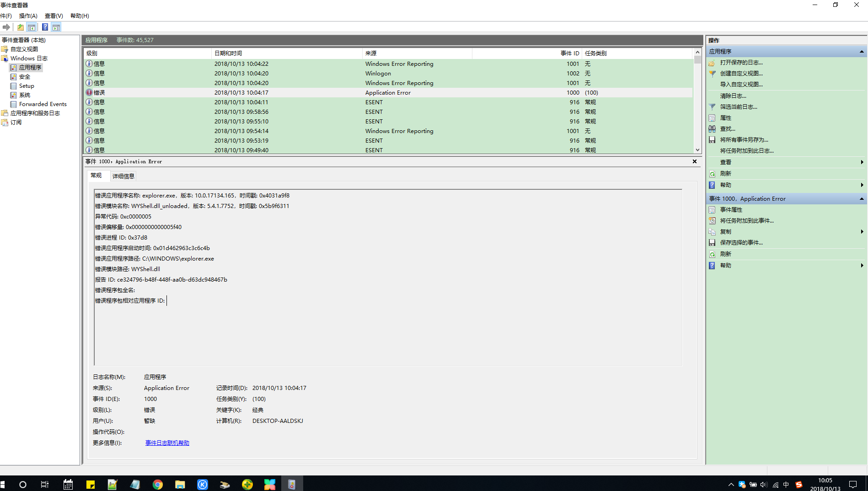Click 创建自定义视图 action

click(x=741, y=74)
